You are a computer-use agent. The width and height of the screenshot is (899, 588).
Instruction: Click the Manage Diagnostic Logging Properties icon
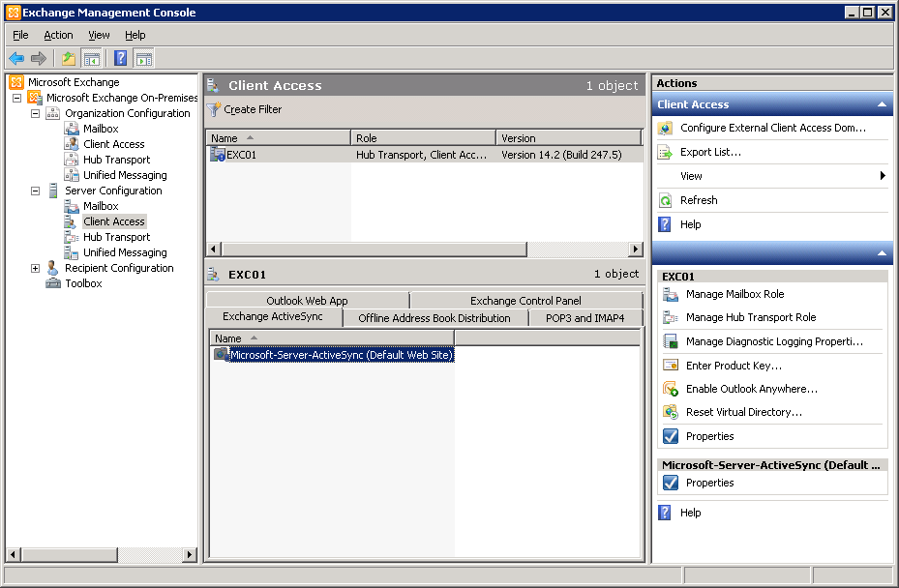pos(671,341)
